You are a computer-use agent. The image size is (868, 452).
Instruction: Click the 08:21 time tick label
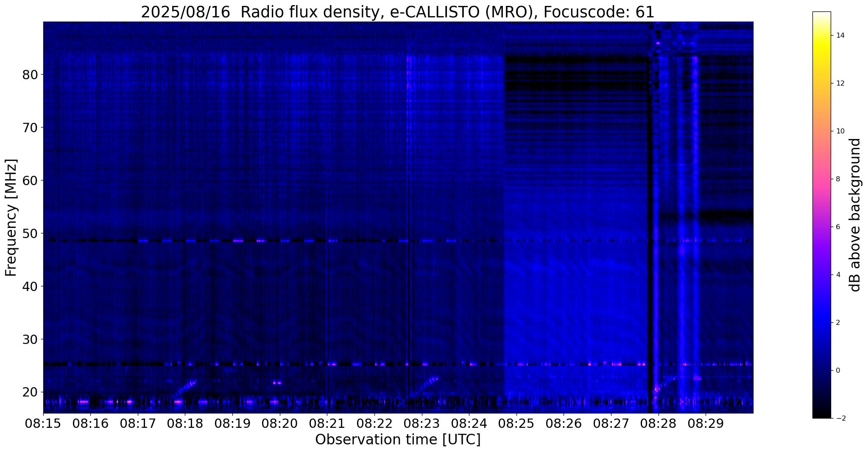tap(327, 423)
